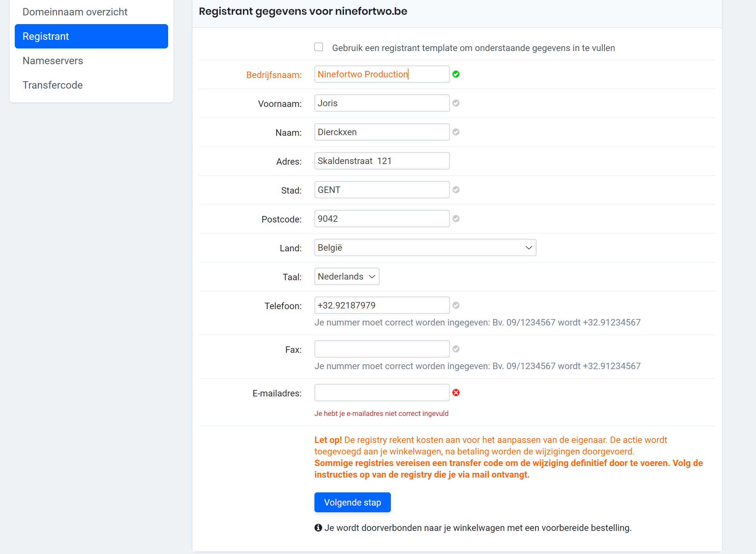Open Domeinnaam overzicht from the sidebar
The height and width of the screenshot is (554, 756).
75,12
